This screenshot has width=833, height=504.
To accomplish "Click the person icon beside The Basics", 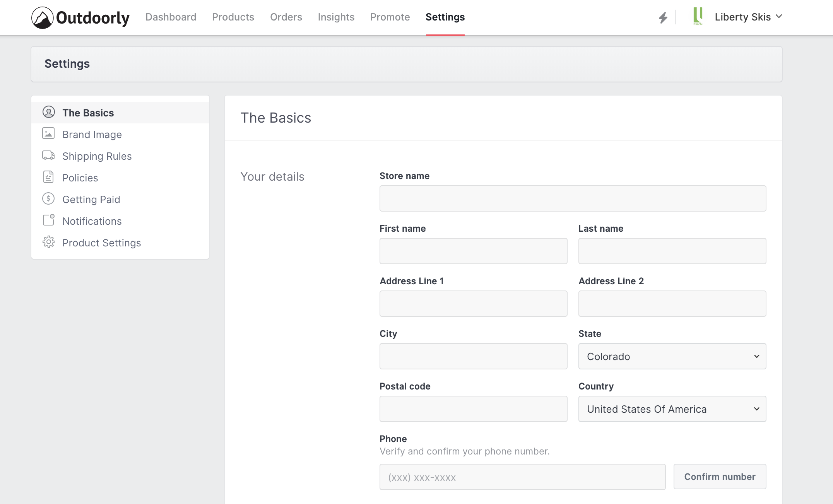I will (49, 112).
